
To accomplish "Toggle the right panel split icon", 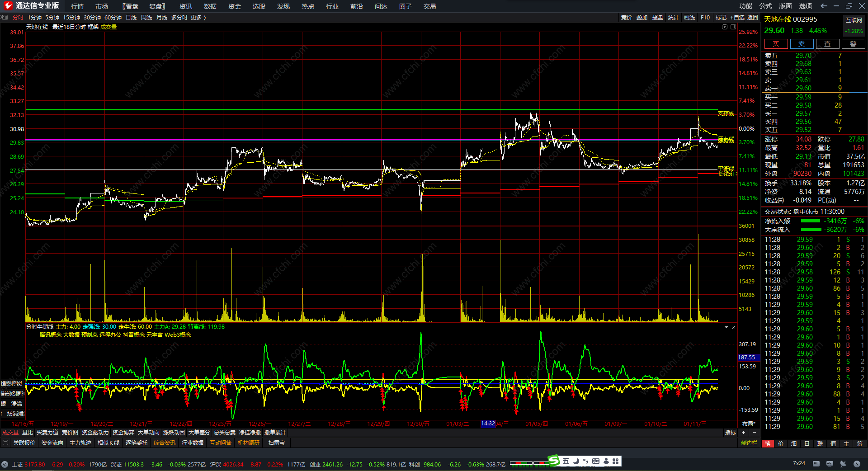I will [x=733, y=27].
